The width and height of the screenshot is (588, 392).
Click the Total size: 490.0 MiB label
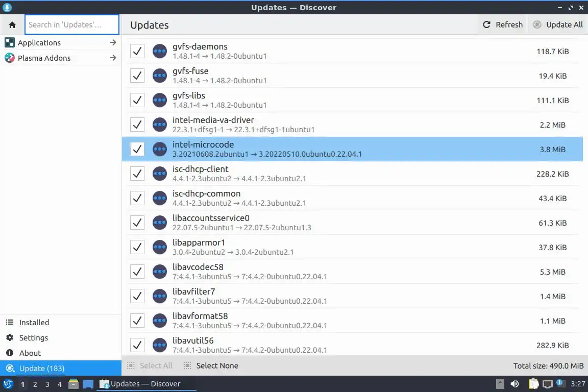[548, 366]
